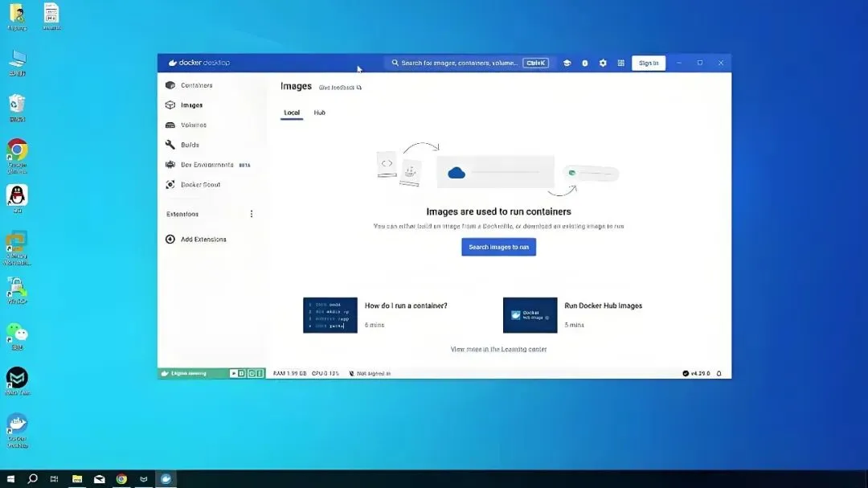Open 'Run Docker Hub images' thumbnail
Screen dimensions: 868x488
(530, 315)
